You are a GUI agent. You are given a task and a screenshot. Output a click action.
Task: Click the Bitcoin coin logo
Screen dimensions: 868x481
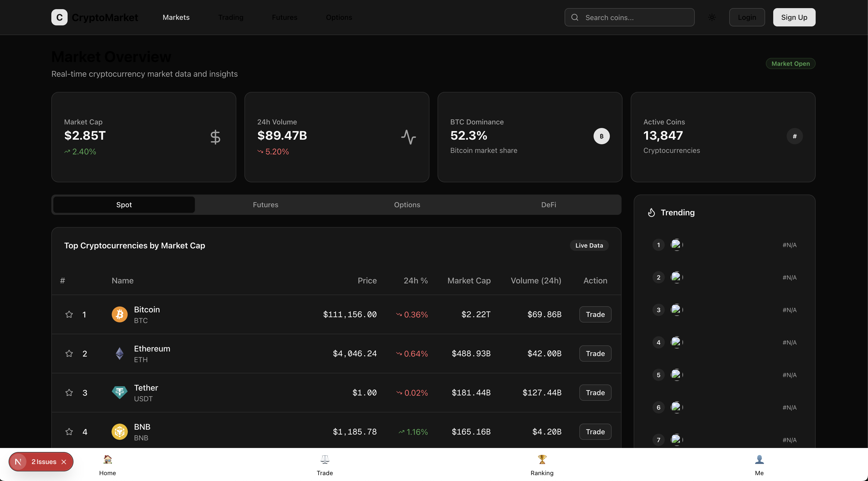120,314
